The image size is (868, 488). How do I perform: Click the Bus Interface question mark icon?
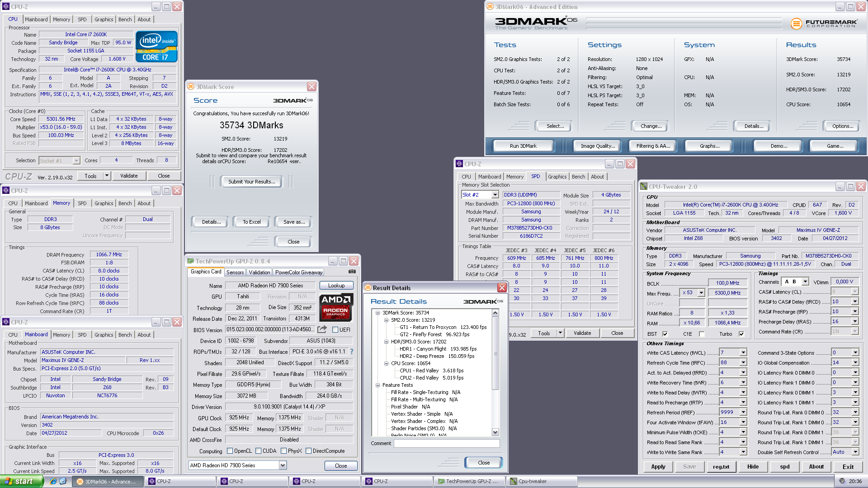(x=352, y=352)
